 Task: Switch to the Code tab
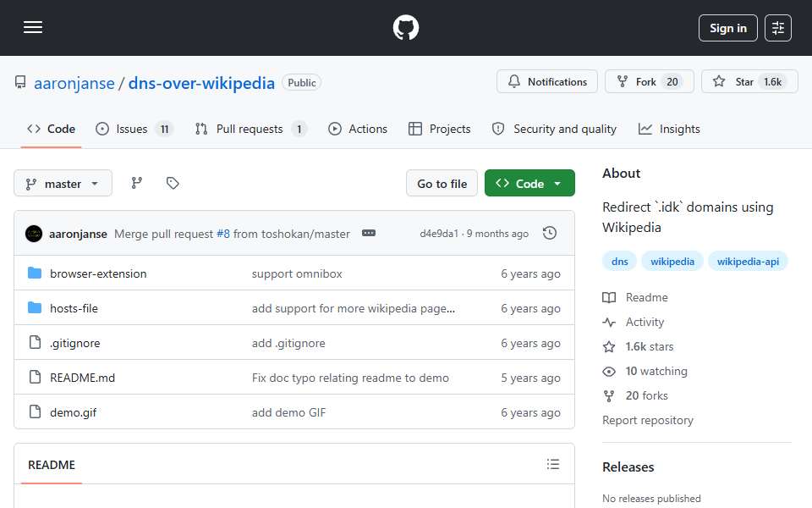tap(51, 129)
